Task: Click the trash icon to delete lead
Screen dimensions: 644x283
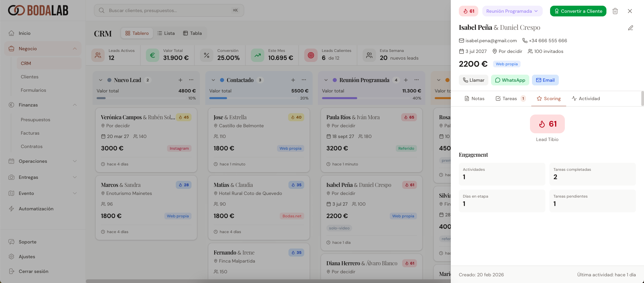Action: click(x=615, y=11)
